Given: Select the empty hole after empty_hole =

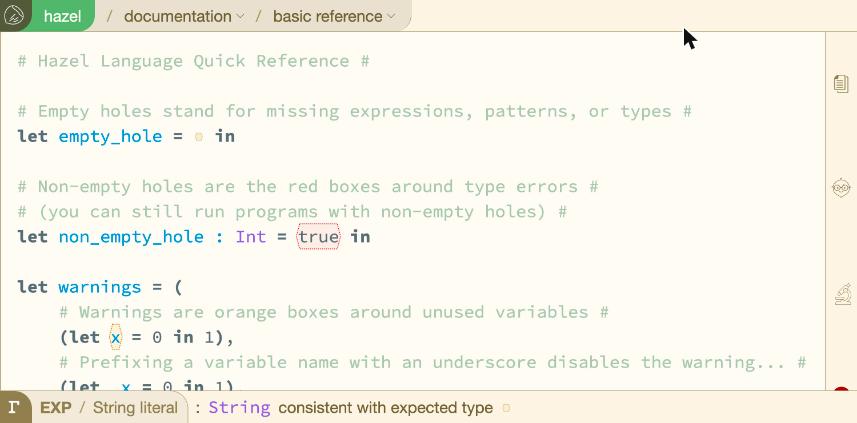Looking at the screenshot, I should (198, 137).
